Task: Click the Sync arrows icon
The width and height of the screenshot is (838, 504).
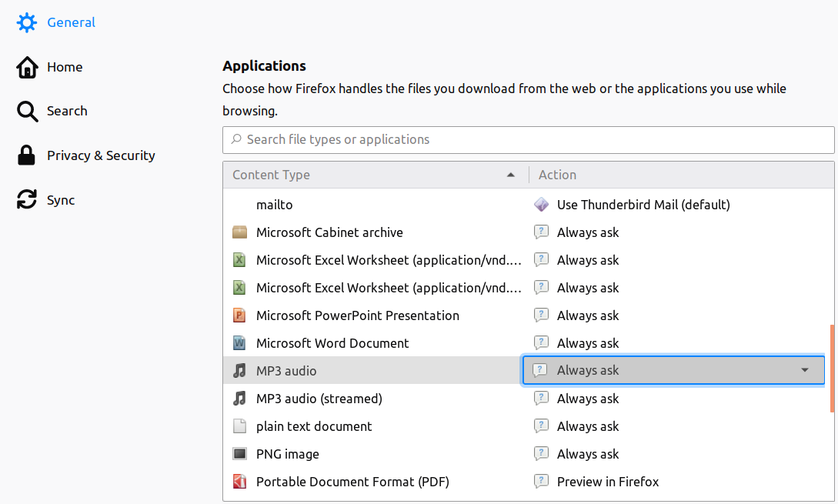Action: [27, 200]
